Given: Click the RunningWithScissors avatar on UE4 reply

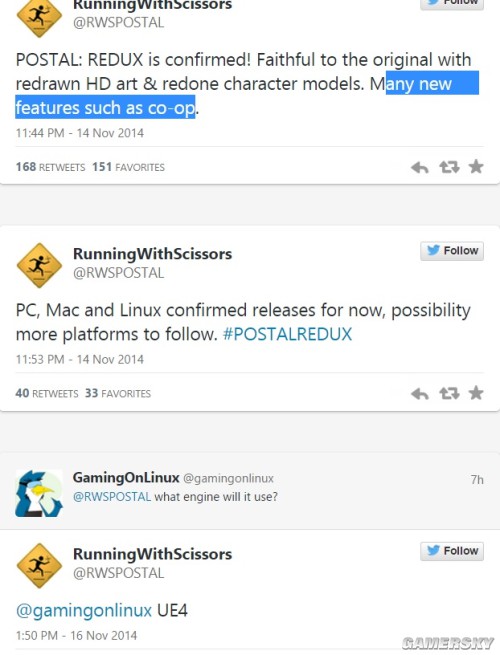Looking at the screenshot, I should pos(39,566).
